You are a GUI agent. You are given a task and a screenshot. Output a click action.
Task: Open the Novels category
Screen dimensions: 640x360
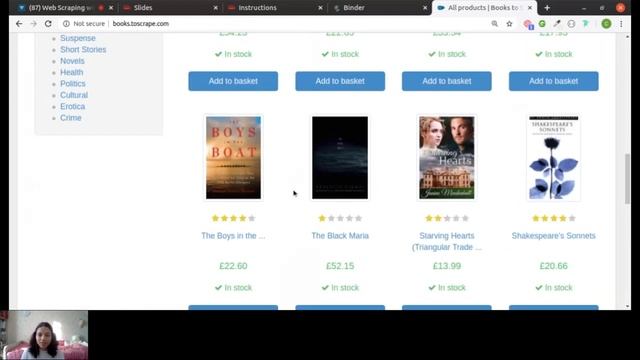(72, 61)
